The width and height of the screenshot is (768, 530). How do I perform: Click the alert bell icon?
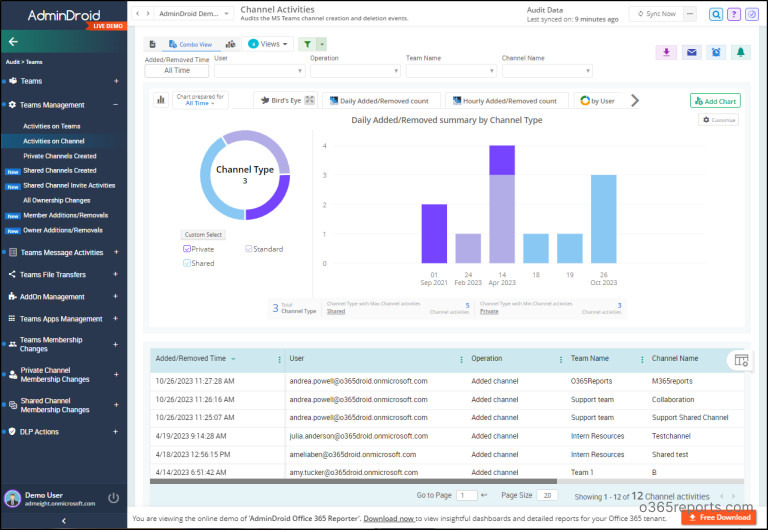point(741,52)
